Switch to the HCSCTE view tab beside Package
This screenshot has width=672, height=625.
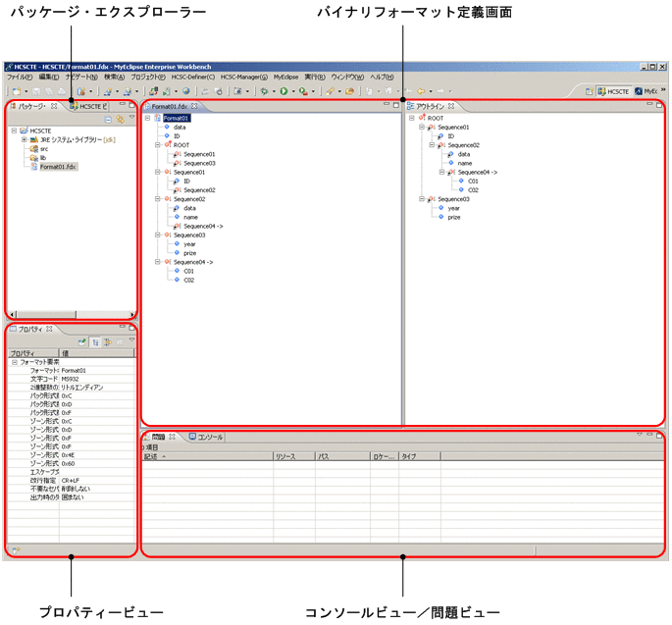click(x=89, y=106)
